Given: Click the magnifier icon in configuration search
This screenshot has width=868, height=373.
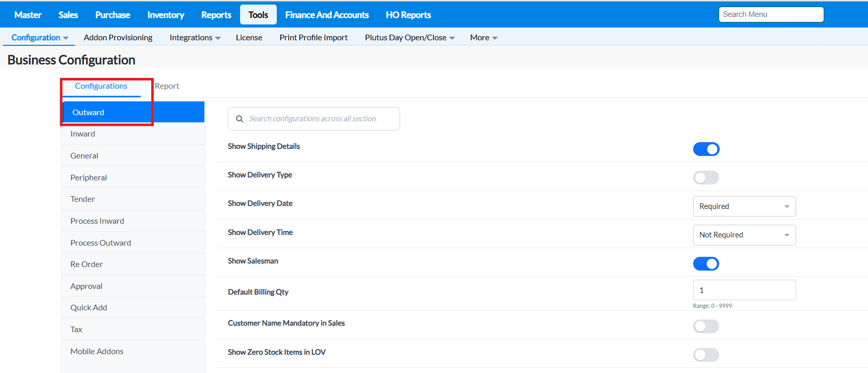Looking at the screenshot, I should coord(240,119).
